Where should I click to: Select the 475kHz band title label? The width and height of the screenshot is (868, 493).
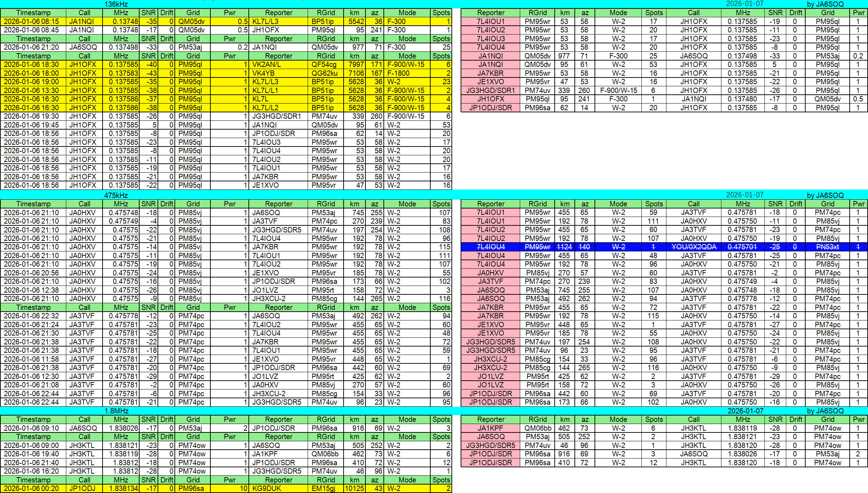coord(116,195)
